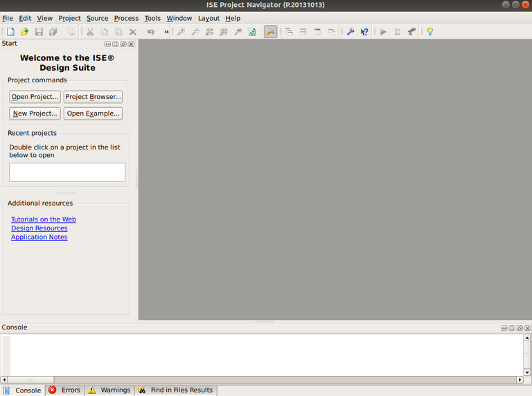Follow the Application Notes link
This screenshot has width=532, height=396.
tap(39, 237)
